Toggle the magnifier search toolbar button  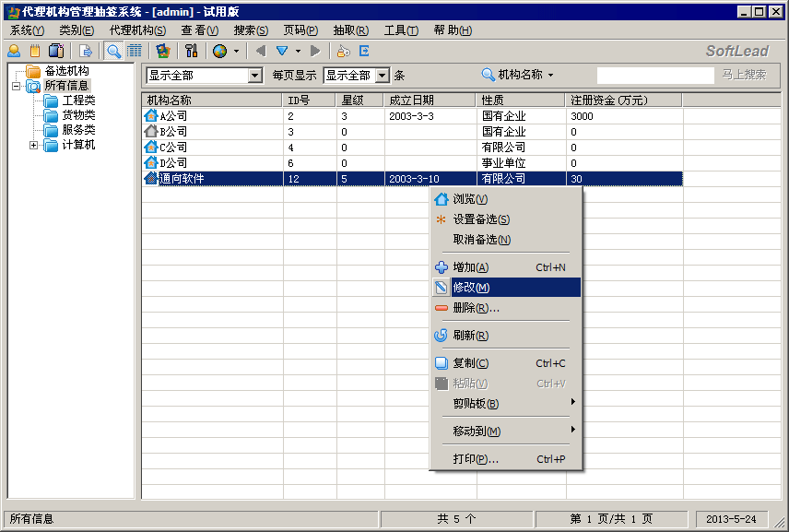pyautogui.click(x=113, y=51)
